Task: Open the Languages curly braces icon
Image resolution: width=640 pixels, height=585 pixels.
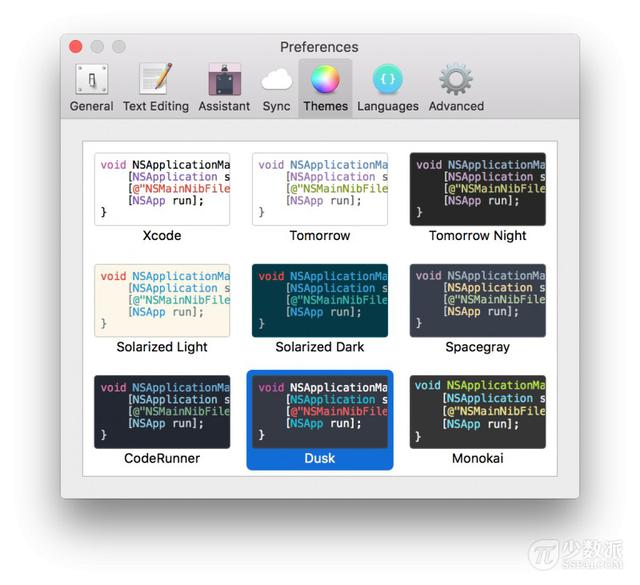Action: (x=388, y=80)
